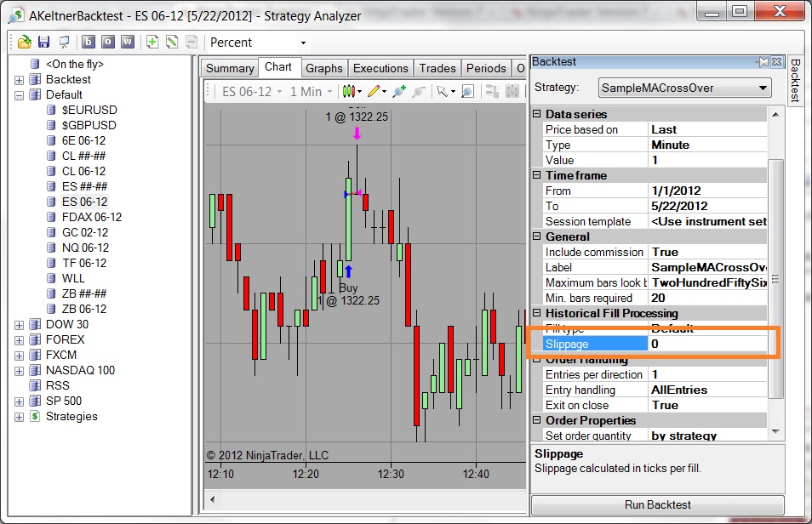The width and height of the screenshot is (812, 524).
Task: Switch to the Summary tab
Action: 230,68
